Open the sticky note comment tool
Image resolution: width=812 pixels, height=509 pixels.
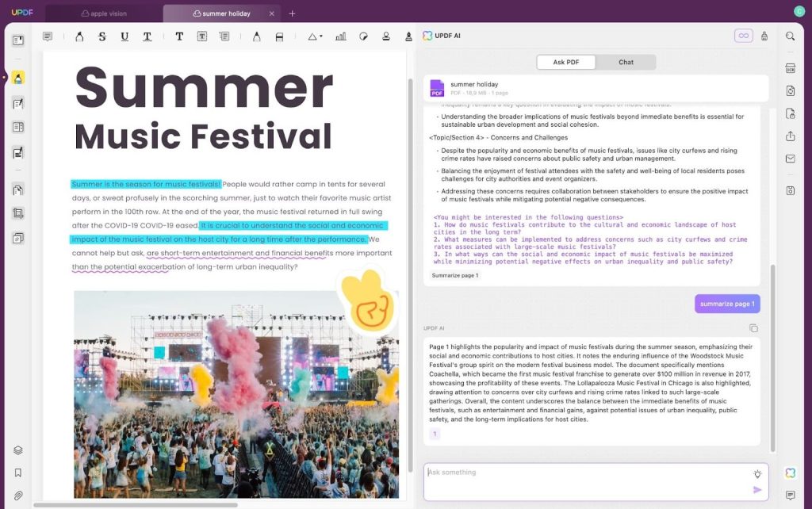pyautogui.click(x=48, y=36)
